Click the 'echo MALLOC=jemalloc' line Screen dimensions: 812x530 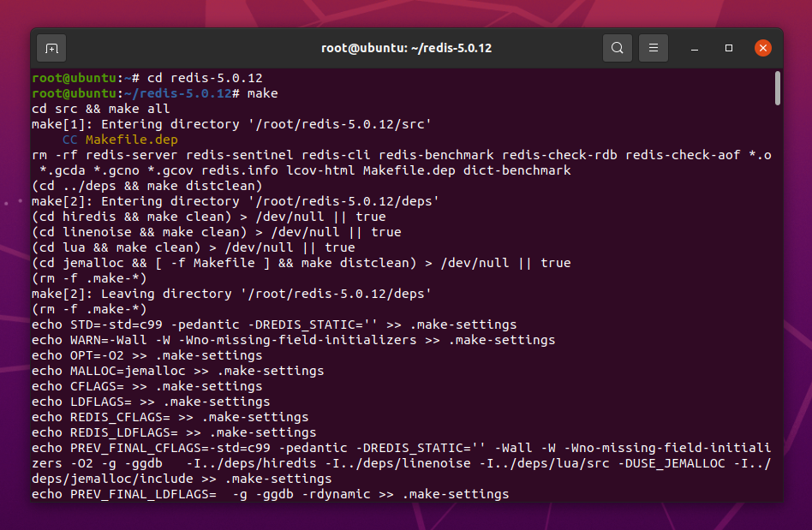[x=177, y=371]
